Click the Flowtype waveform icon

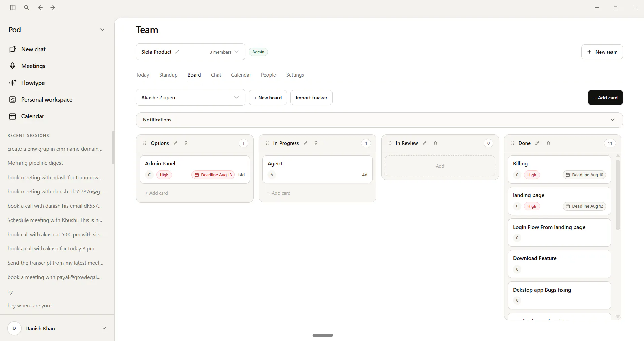(x=13, y=83)
